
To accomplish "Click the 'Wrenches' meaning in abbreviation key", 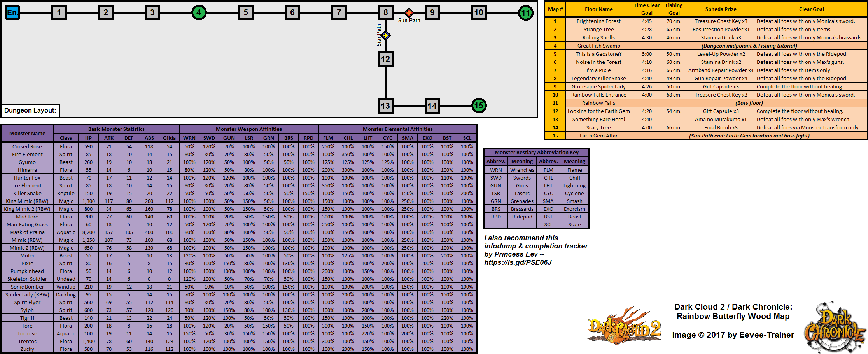I will (x=522, y=170).
